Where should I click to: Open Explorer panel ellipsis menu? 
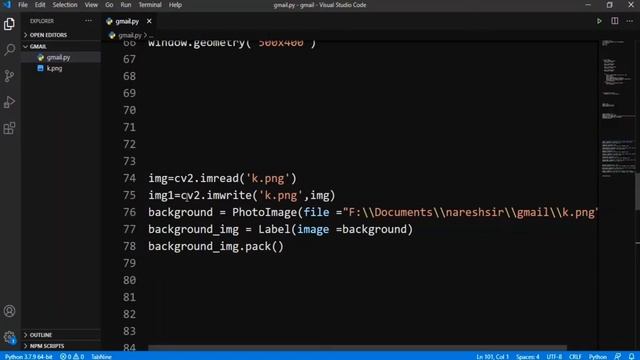(x=88, y=21)
